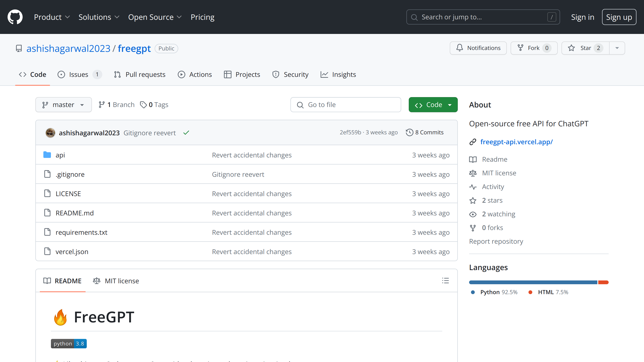This screenshot has height=362, width=644.
Task: Click the eye icon next to 2 watching
Action: (x=472, y=214)
